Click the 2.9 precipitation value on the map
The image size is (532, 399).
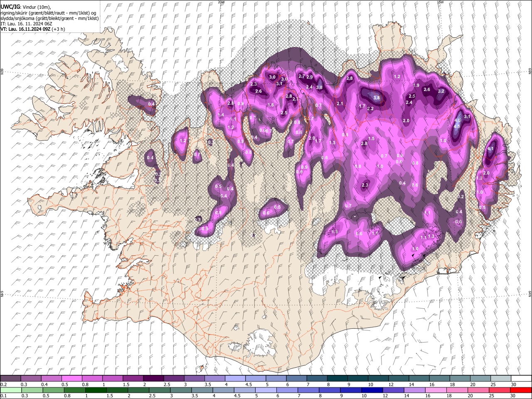[x=310, y=77]
